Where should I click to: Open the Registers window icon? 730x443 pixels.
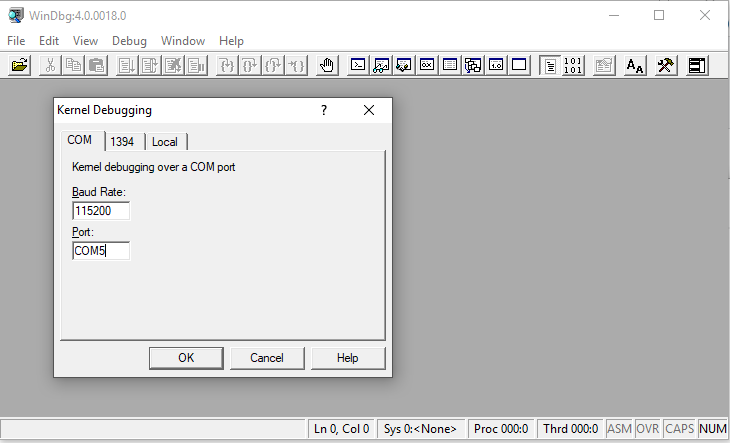(x=427, y=65)
